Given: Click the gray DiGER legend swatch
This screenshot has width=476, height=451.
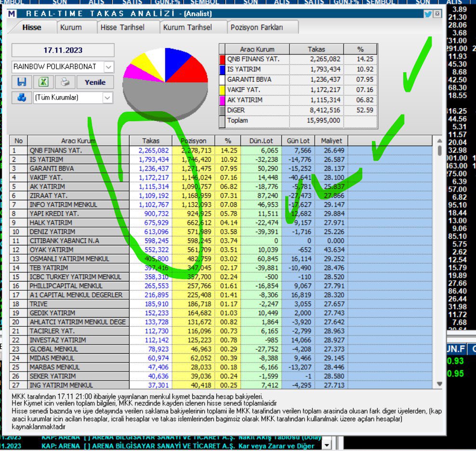Looking at the screenshot, I should (x=222, y=110).
